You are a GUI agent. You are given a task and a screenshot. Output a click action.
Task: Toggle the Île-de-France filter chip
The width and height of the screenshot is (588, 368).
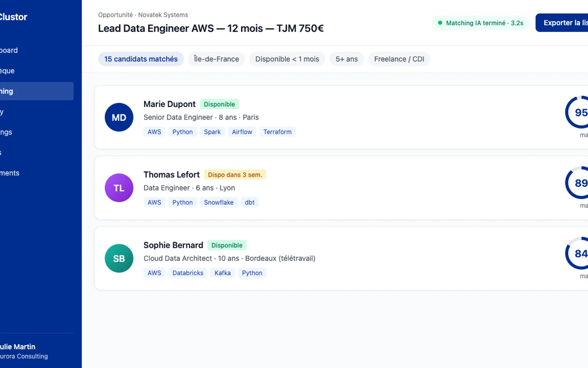tap(216, 59)
